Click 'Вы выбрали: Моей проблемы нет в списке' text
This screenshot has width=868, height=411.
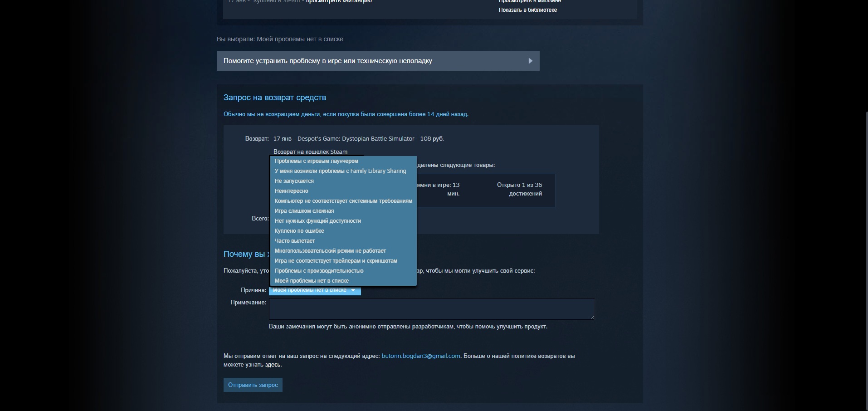[280, 39]
